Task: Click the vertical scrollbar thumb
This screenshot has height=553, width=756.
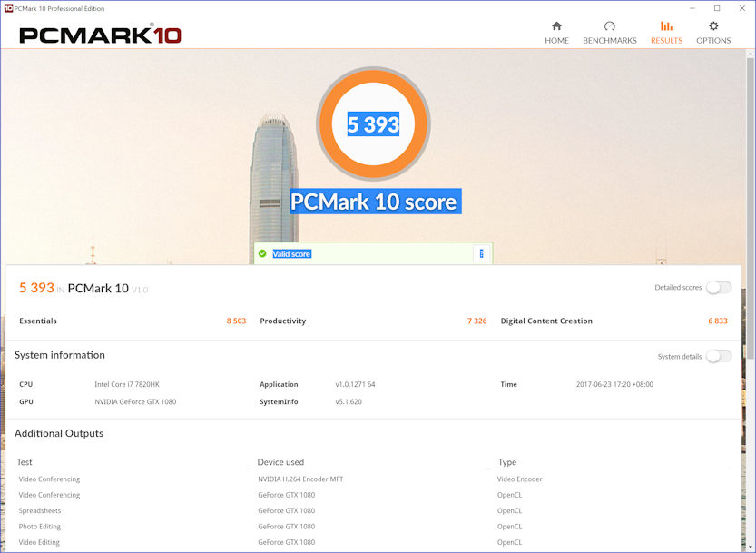Action: 751,208
